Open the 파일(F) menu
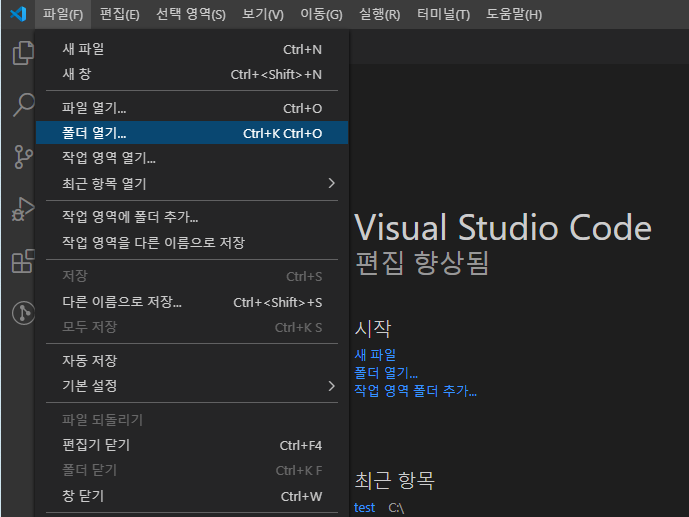This screenshot has width=689, height=517. click(x=63, y=14)
